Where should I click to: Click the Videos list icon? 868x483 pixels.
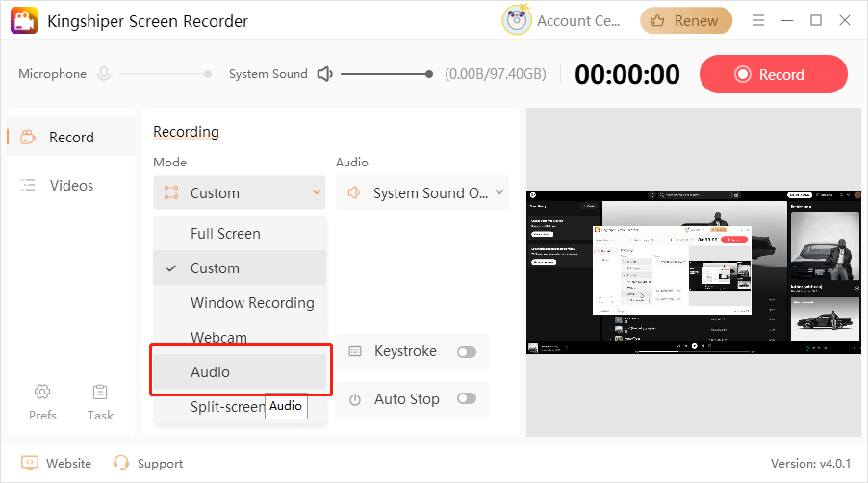coord(28,185)
